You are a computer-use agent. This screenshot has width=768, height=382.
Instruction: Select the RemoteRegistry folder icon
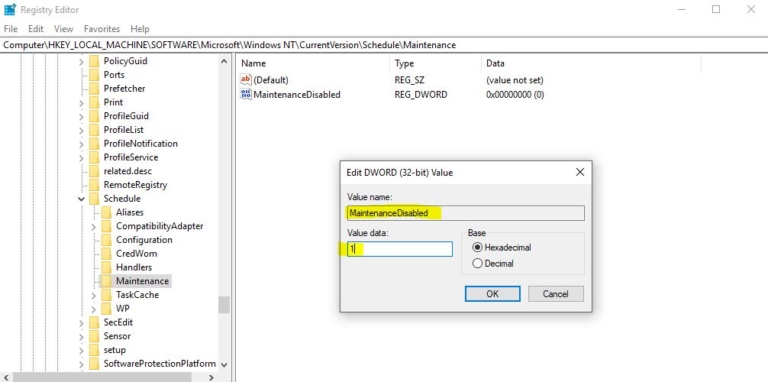tap(94, 185)
